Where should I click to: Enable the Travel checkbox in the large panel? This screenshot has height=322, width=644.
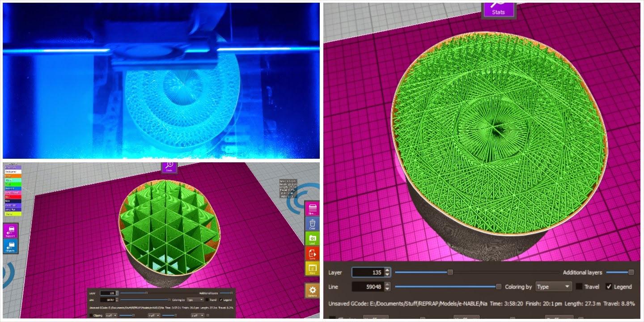[579, 287]
